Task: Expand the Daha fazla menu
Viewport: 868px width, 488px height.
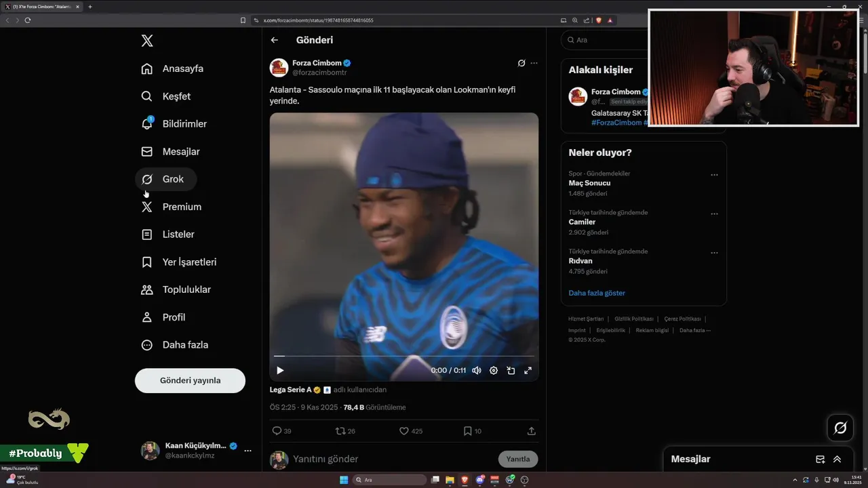Action: (x=175, y=345)
